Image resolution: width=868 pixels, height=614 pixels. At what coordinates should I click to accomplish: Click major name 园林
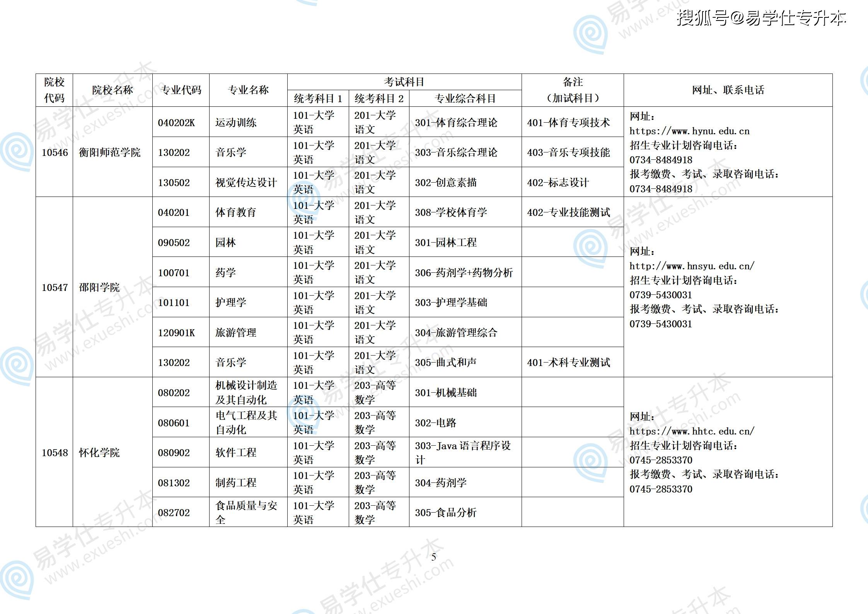pos(225,243)
